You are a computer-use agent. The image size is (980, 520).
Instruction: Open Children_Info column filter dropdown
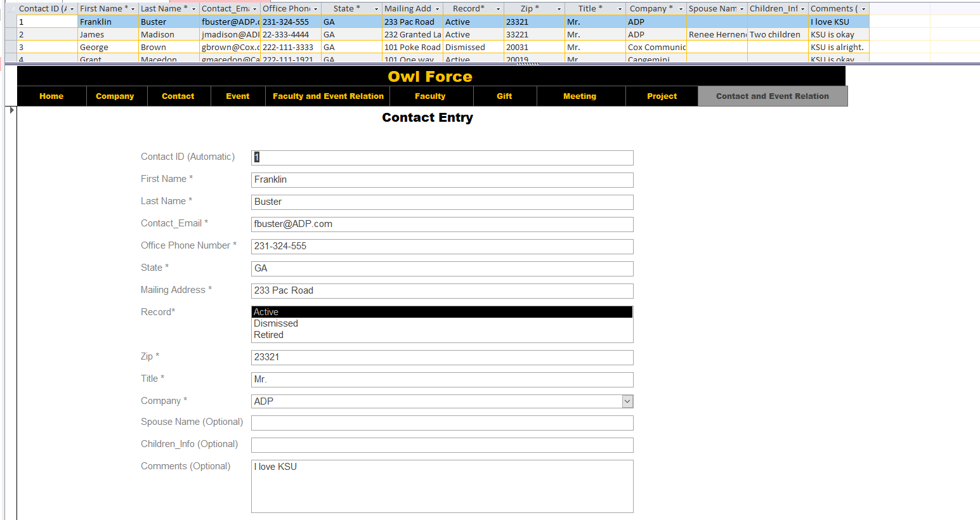(x=802, y=9)
